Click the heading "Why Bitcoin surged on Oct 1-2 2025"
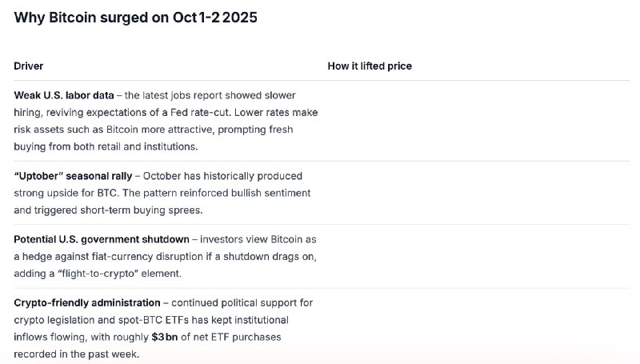This screenshot has height=364, width=640. (x=135, y=18)
